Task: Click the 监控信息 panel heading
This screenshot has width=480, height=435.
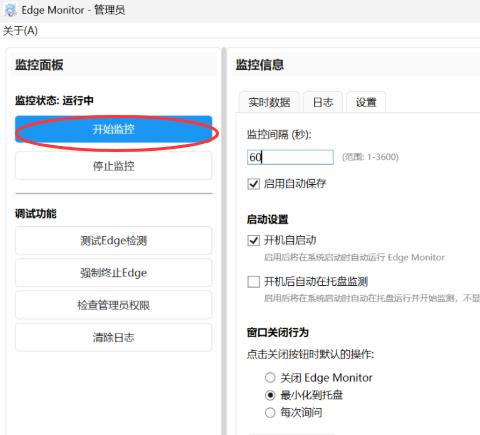Action: pos(260,65)
